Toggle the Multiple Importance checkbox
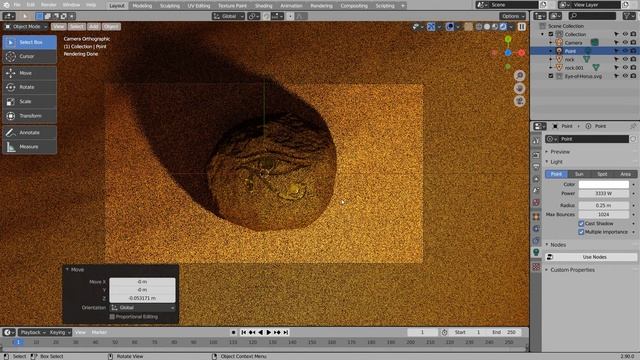Viewport: 640px width, 360px height. point(581,232)
